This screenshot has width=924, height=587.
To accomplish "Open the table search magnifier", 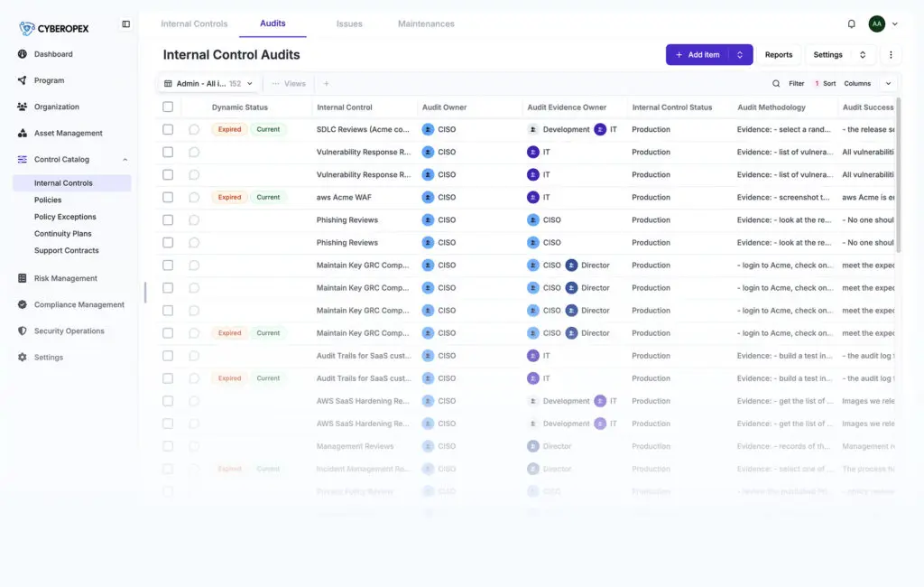I will (776, 84).
